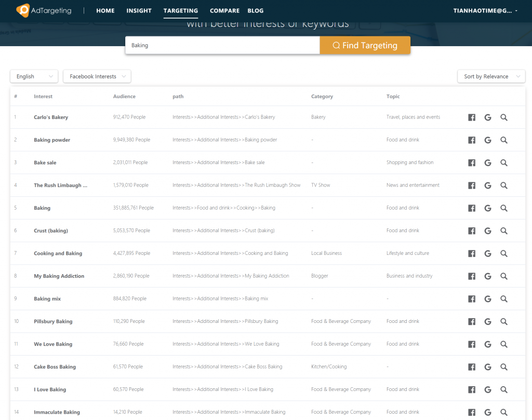Open The Rush Limbaugh interest
The image size is (532, 420).
[60, 185]
